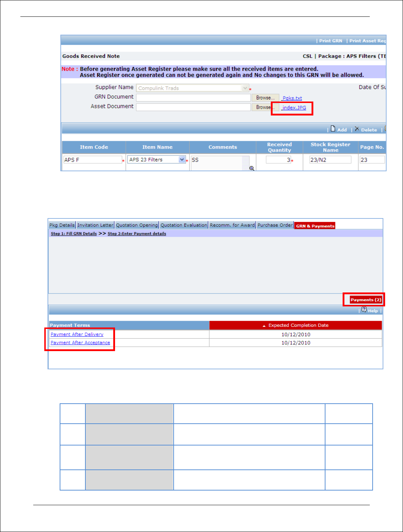Viewport: 403px width, 532px height.
Task: Click the Item Code column header
Action: [x=94, y=147]
